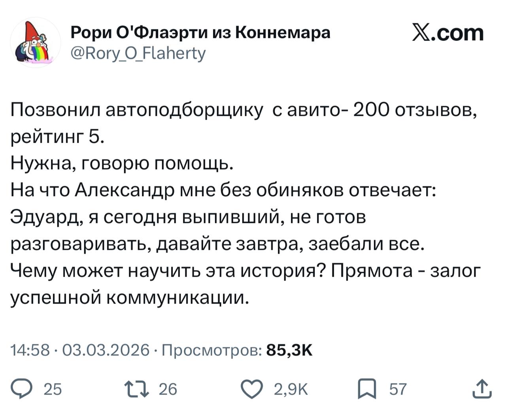This screenshot has width=506, height=420.
Task: Click the X.com logo
Action: click(447, 33)
